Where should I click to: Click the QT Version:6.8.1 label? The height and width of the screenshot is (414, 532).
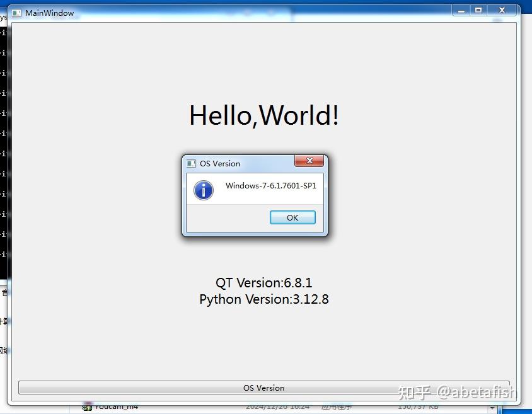(x=264, y=282)
